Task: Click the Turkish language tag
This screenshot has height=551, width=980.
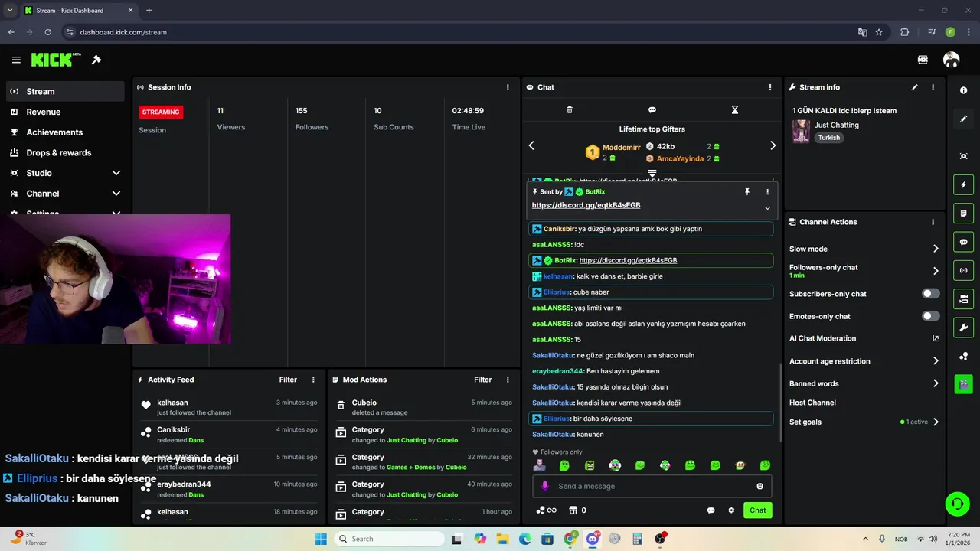Action: coord(828,138)
